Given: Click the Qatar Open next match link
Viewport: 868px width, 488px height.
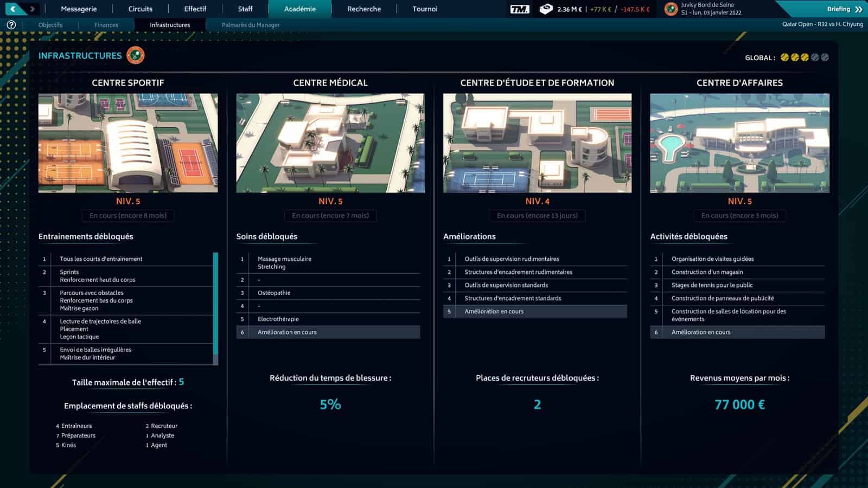Looking at the screenshot, I should click(822, 24).
